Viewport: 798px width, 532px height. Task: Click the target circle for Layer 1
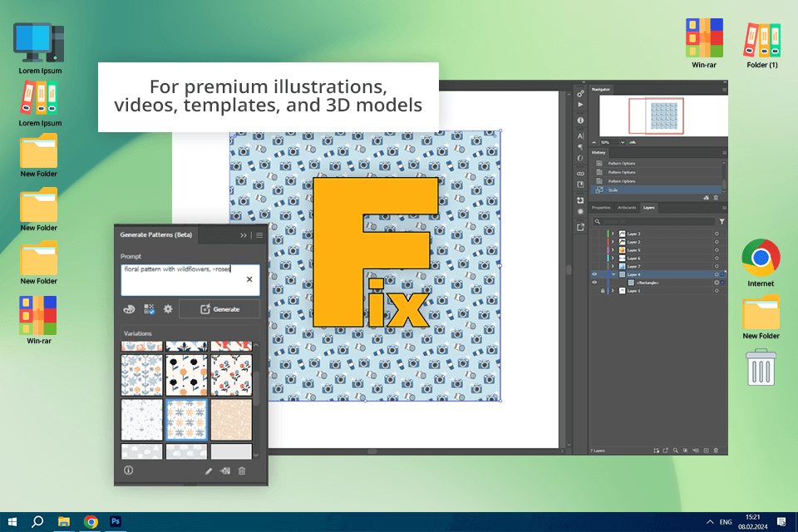click(717, 291)
